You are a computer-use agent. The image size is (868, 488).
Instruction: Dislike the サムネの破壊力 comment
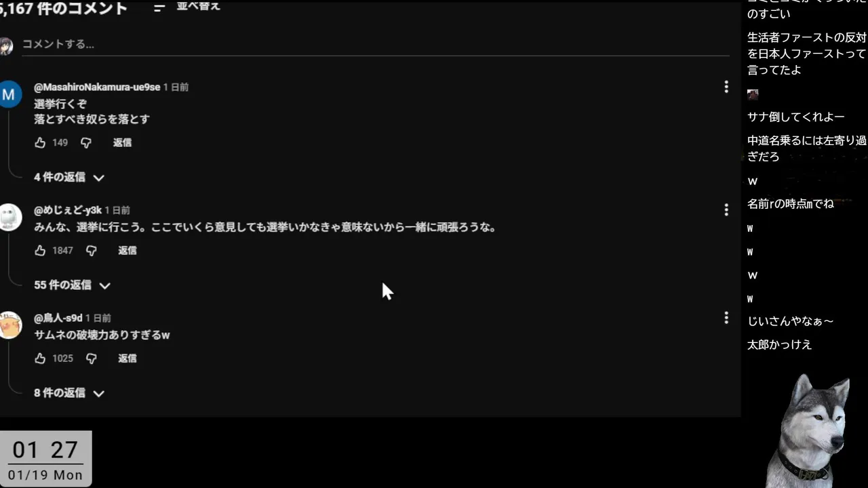[92, 359]
